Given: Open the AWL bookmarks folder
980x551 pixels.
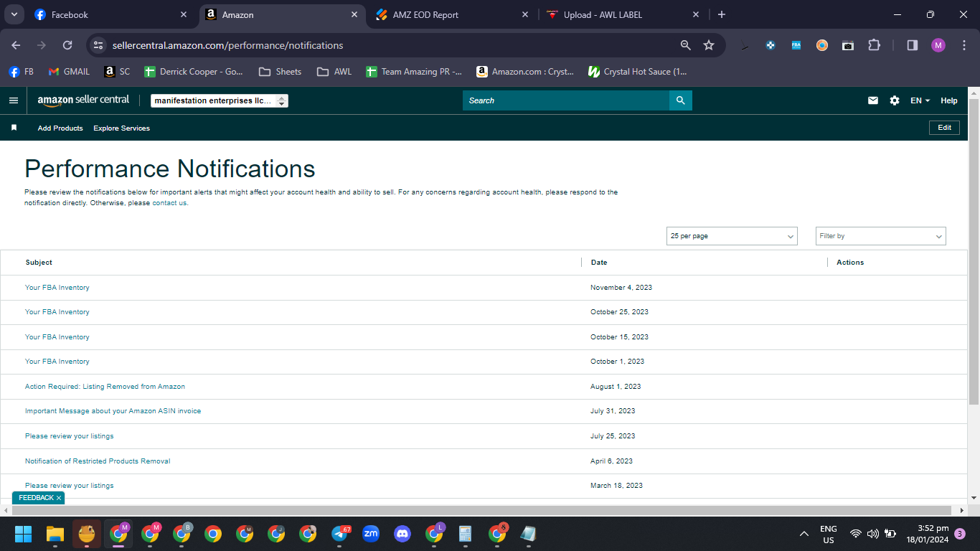Looking at the screenshot, I should tap(334, 72).
